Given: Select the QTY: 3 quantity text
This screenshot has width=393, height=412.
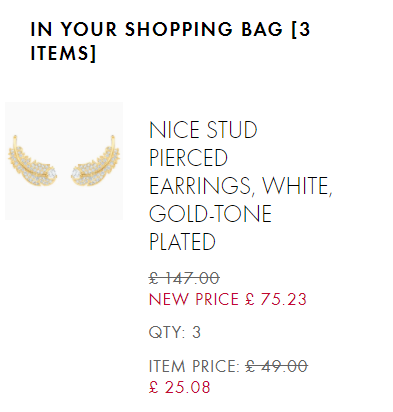Looking at the screenshot, I should (x=175, y=332).
